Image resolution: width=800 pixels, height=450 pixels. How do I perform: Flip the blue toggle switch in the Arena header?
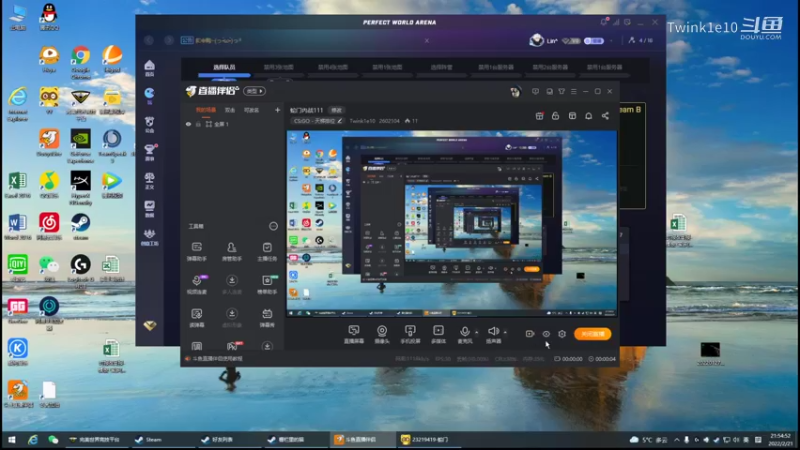pyautogui.click(x=594, y=40)
